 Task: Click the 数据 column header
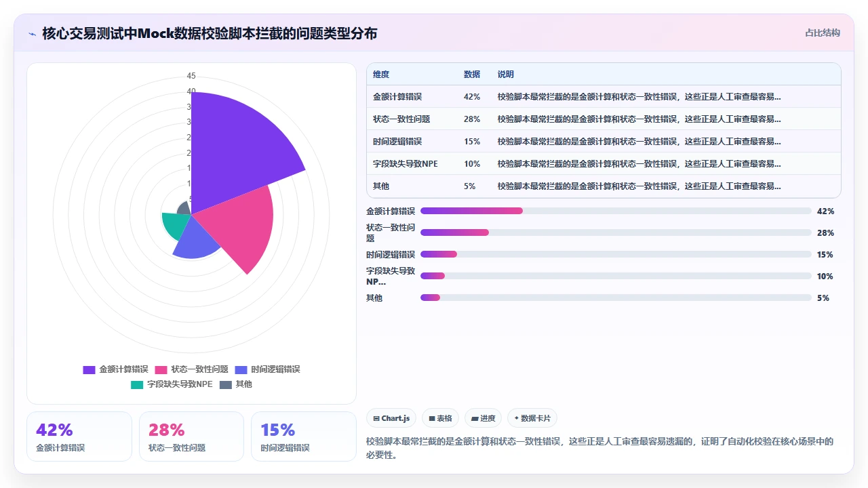472,75
